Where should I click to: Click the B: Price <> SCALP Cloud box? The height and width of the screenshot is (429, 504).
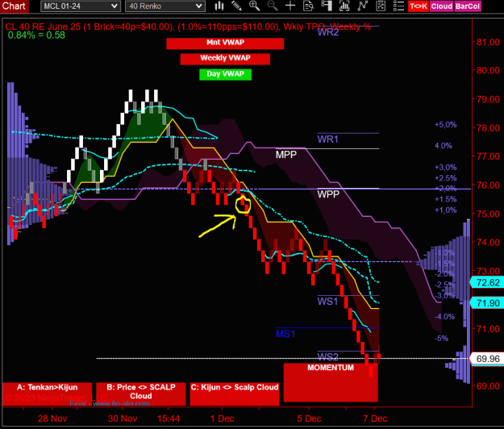141,394
